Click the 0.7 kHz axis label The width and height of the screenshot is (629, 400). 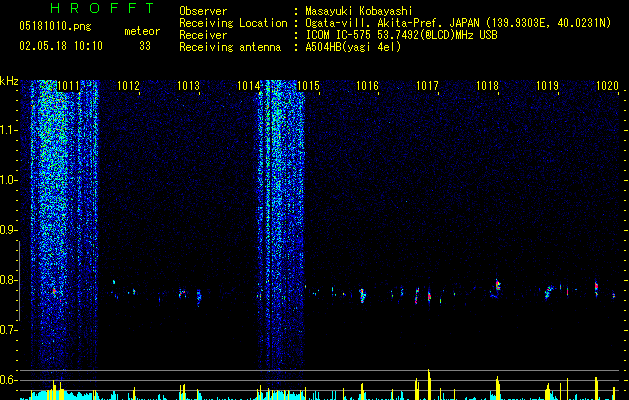(9, 330)
